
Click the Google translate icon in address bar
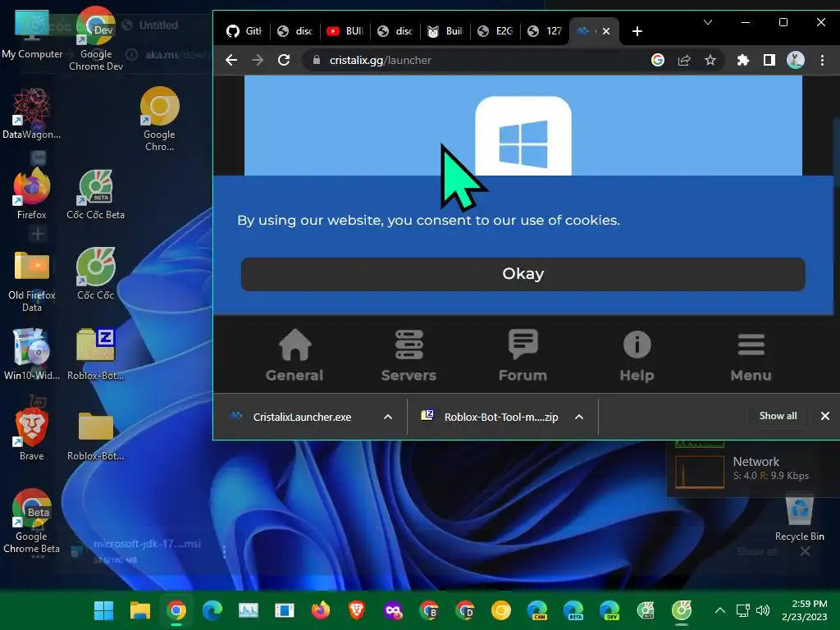point(658,60)
